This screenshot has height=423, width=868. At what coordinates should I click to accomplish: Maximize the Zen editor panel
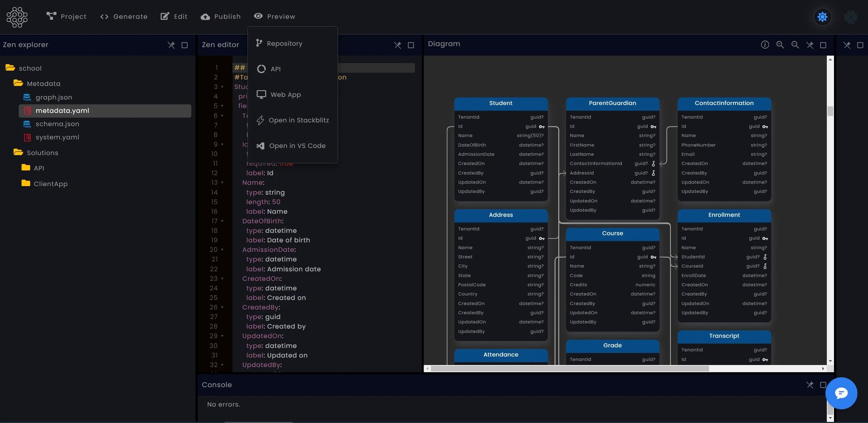pos(411,45)
